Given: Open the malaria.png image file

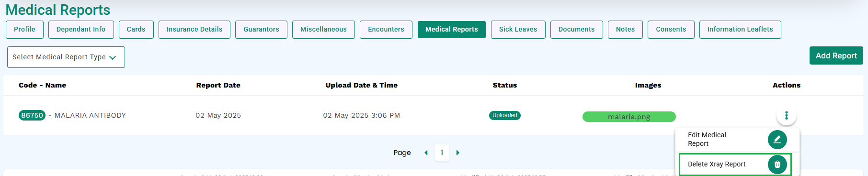Looking at the screenshot, I should [629, 117].
